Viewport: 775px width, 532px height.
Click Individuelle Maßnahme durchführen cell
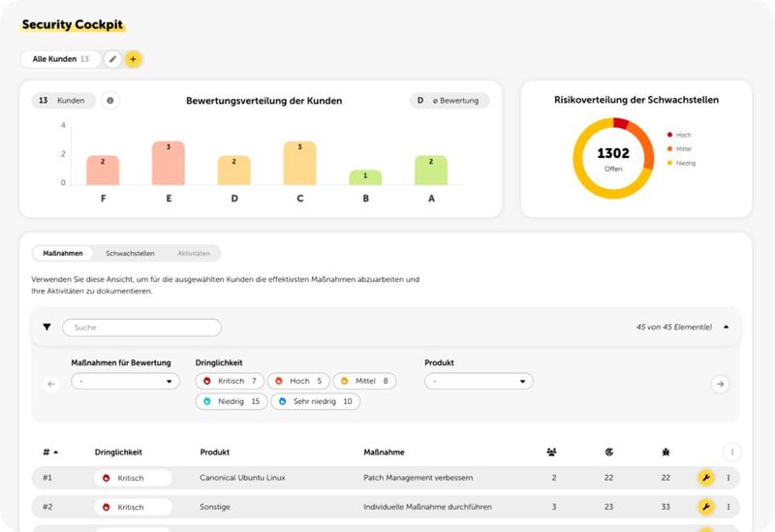point(427,507)
